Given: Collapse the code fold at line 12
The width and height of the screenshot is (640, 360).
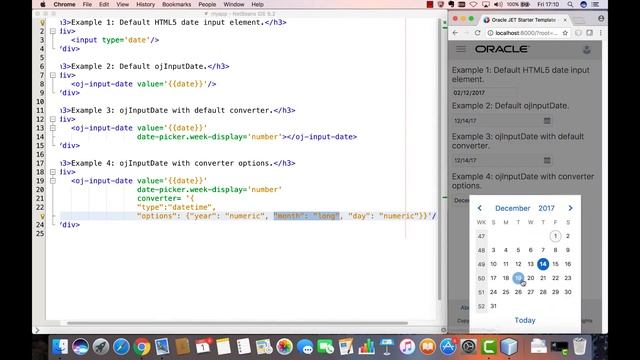Looking at the screenshot, I should point(53,119).
